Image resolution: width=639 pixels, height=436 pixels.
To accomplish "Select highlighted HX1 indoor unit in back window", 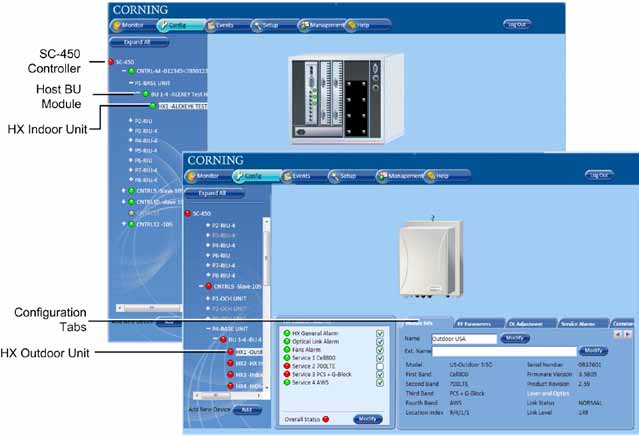I will click(x=180, y=106).
